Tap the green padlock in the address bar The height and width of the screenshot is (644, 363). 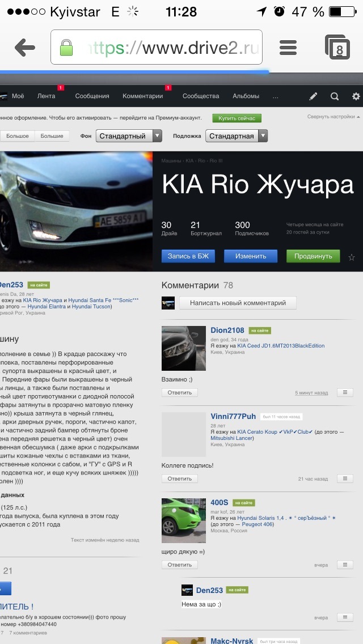66,48
